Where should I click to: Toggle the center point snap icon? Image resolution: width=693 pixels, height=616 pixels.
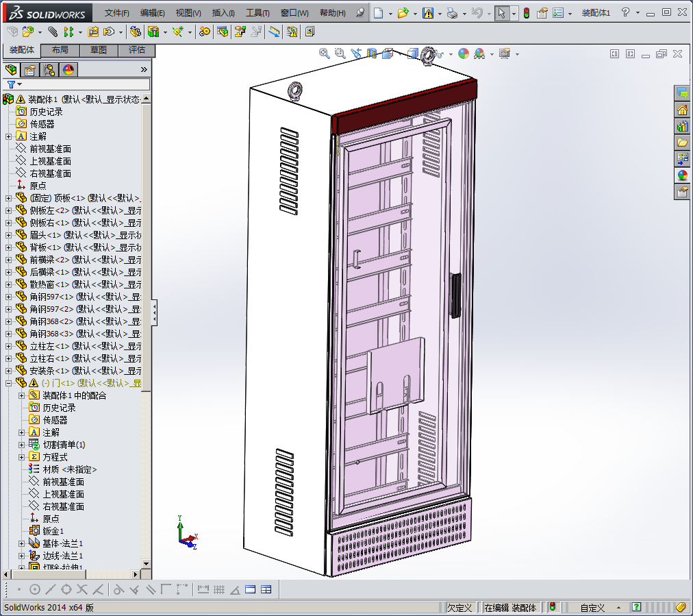tap(35, 589)
